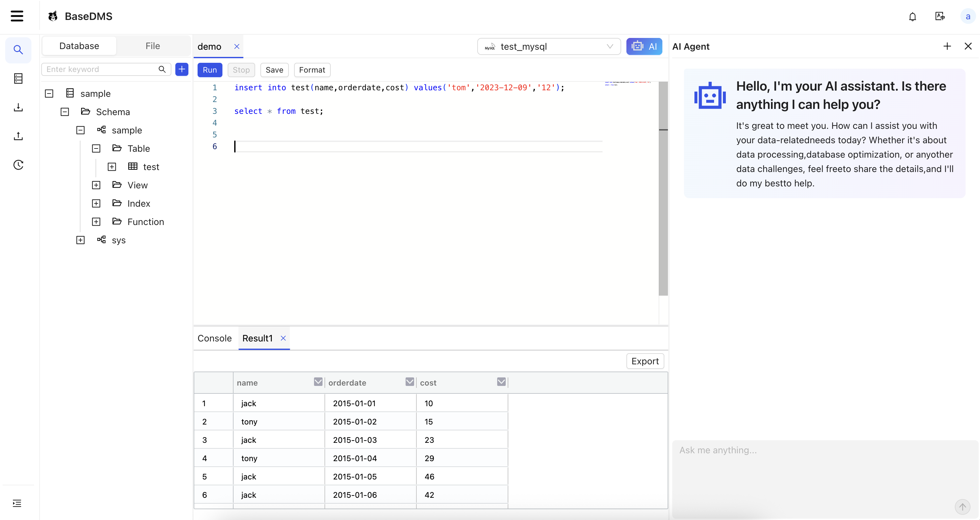Image resolution: width=980 pixels, height=520 pixels.
Task: Select the cost cell 46
Action: coord(462,476)
